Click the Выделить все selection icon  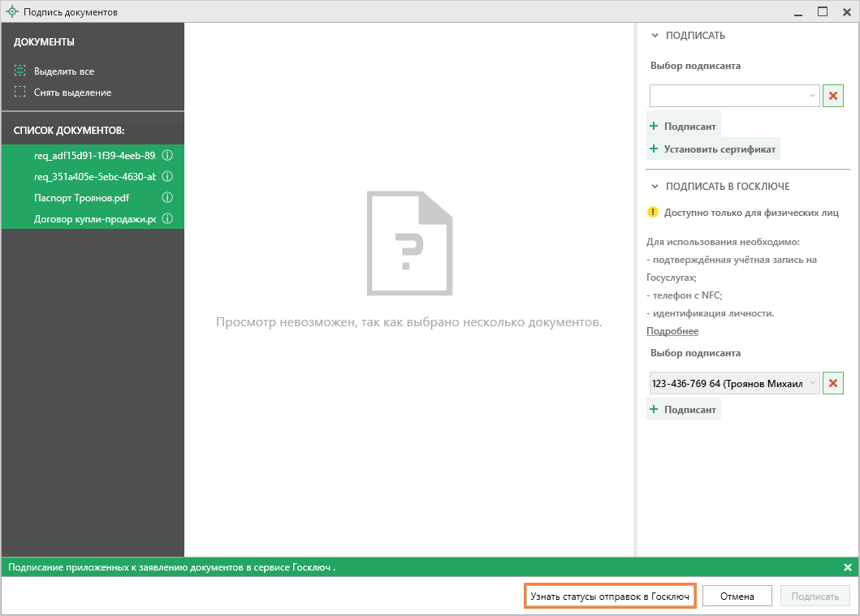(x=20, y=71)
